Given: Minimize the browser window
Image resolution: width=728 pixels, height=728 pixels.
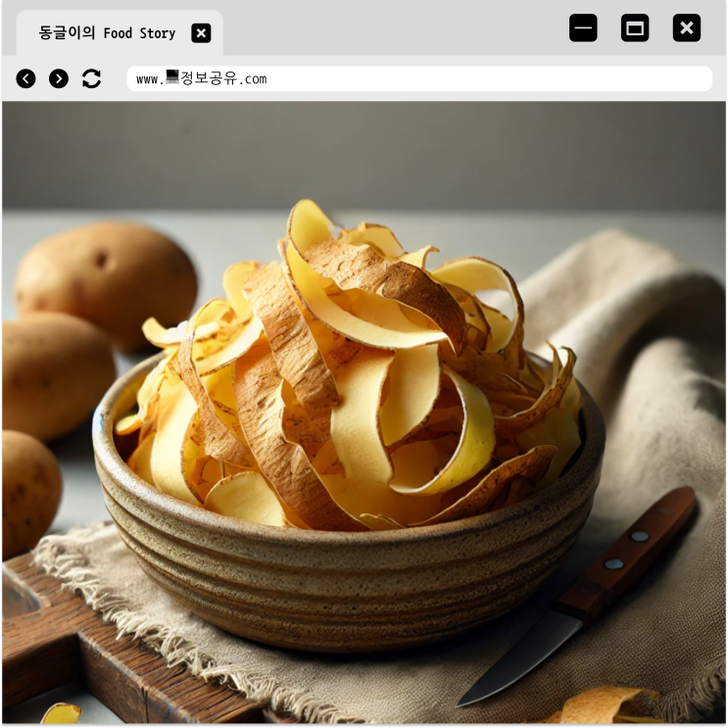Looking at the screenshot, I should [x=583, y=27].
